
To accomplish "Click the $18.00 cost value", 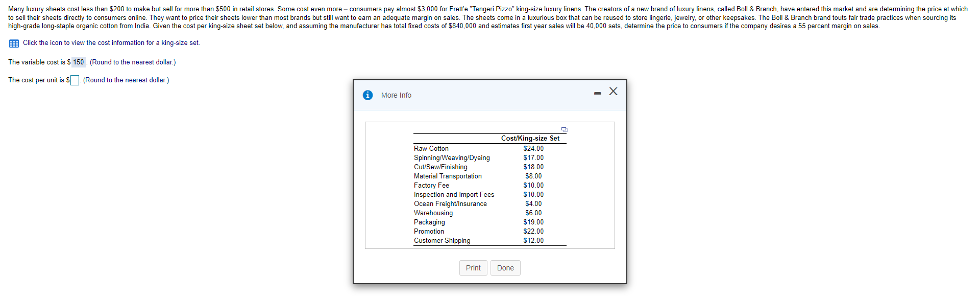I will click(x=533, y=167).
